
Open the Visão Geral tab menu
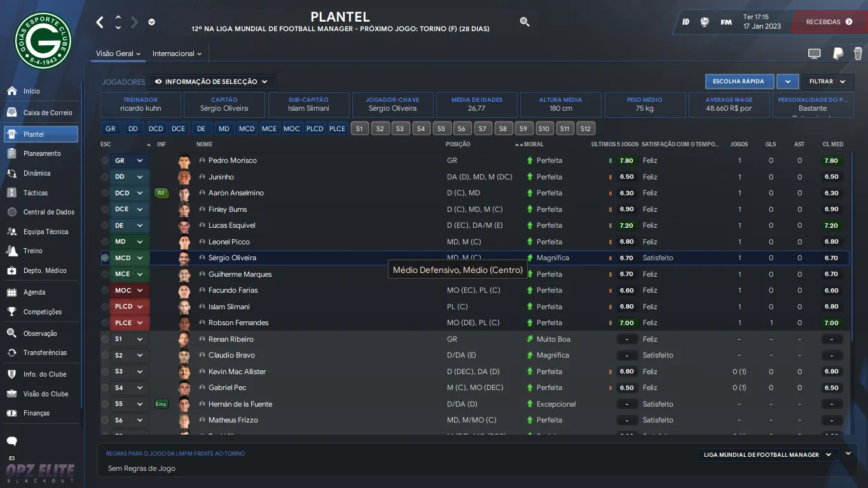[x=118, y=53]
